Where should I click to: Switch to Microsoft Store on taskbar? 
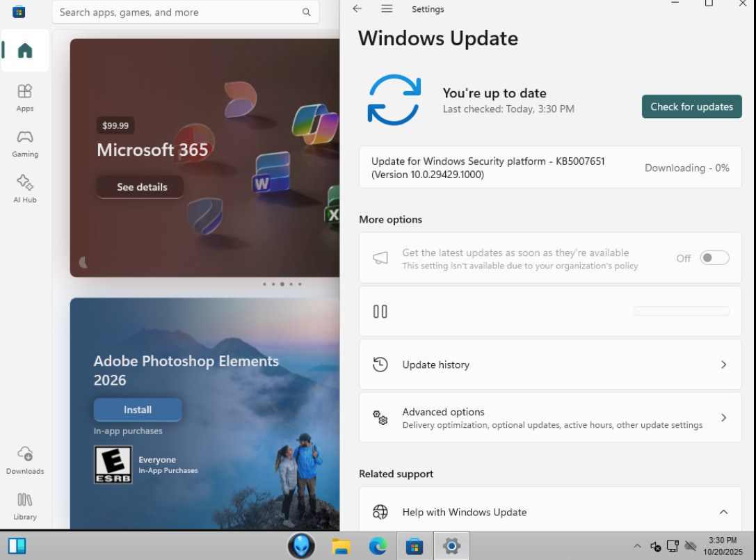[x=415, y=546]
